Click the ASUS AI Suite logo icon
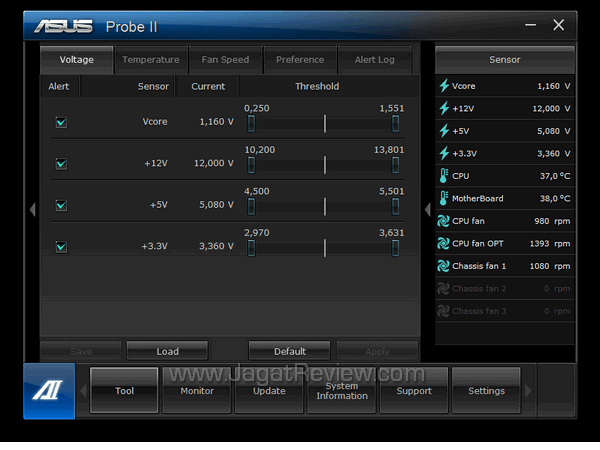The image size is (600, 450). click(49, 391)
